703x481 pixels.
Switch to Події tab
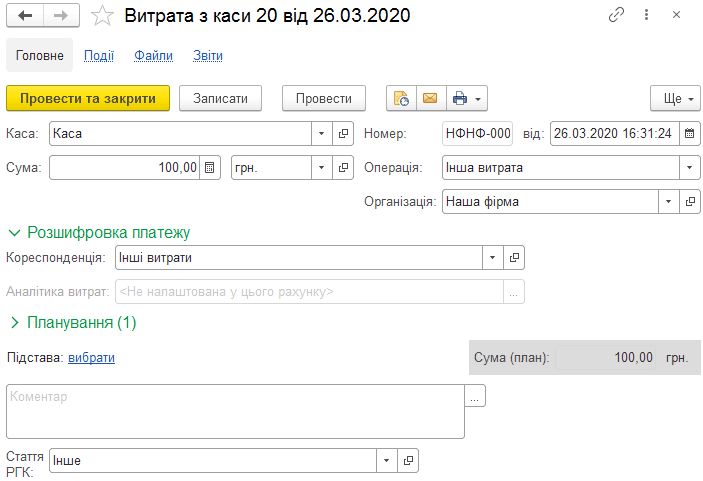[99, 56]
